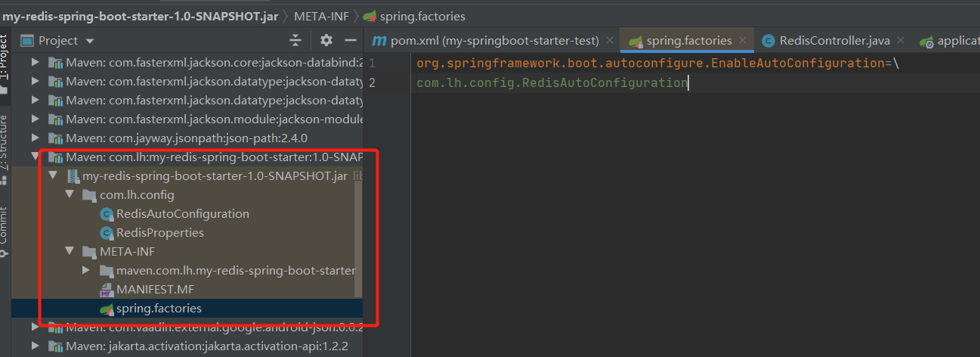
Task: Hide the Project tool window
Action: click(351, 40)
